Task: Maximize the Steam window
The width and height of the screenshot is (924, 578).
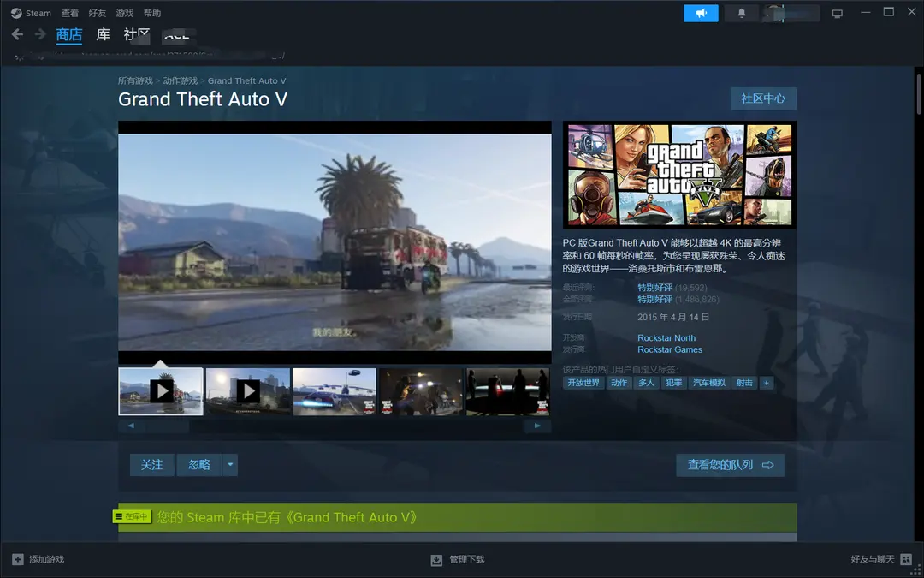Action: point(889,12)
